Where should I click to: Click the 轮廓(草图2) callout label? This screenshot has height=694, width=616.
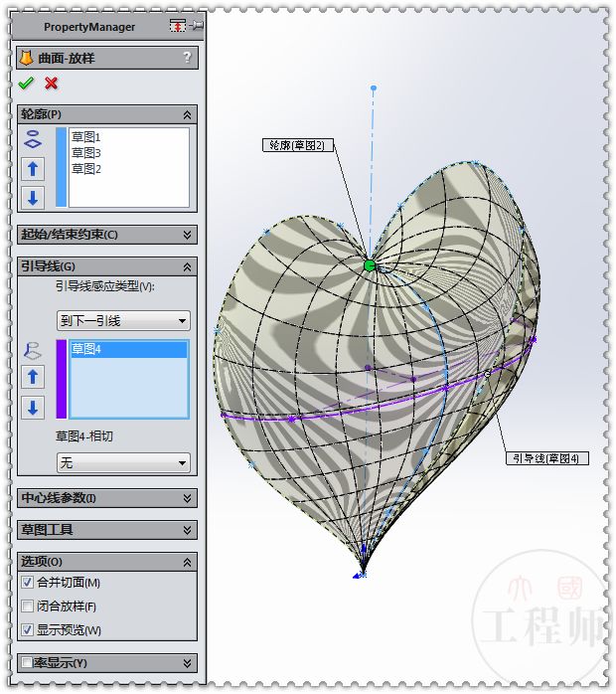(298, 145)
